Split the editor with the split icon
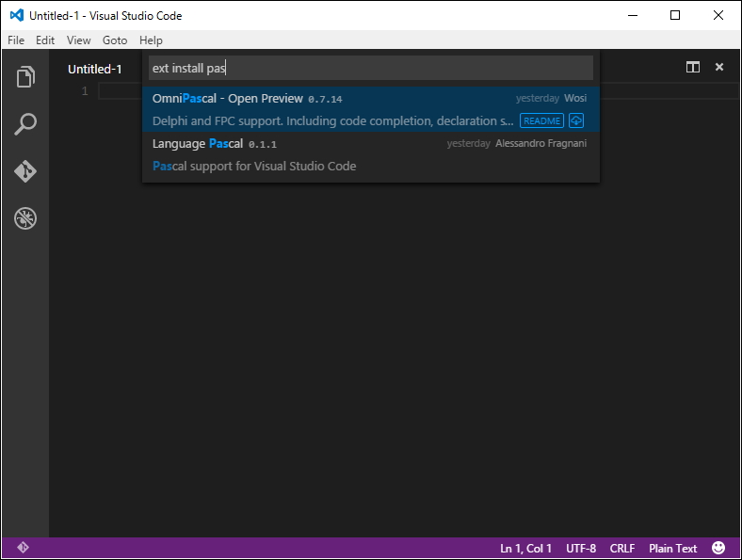Screen dimensions: 742x560 click(x=693, y=67)
